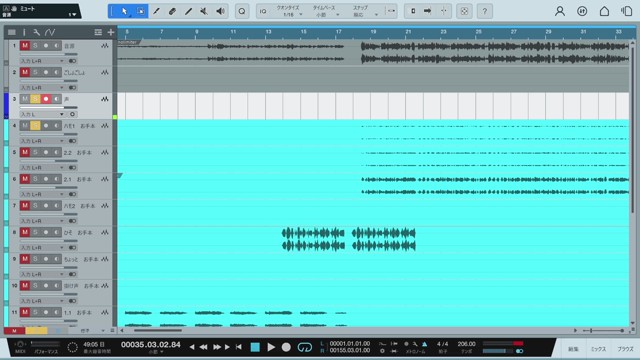Return to zero with transport button

click(239, 347)
